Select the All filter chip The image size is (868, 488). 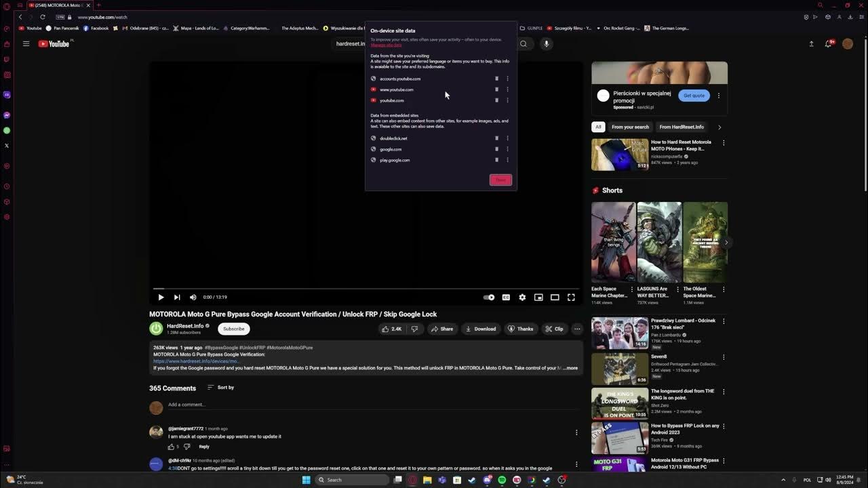click(x=598, y=127)
